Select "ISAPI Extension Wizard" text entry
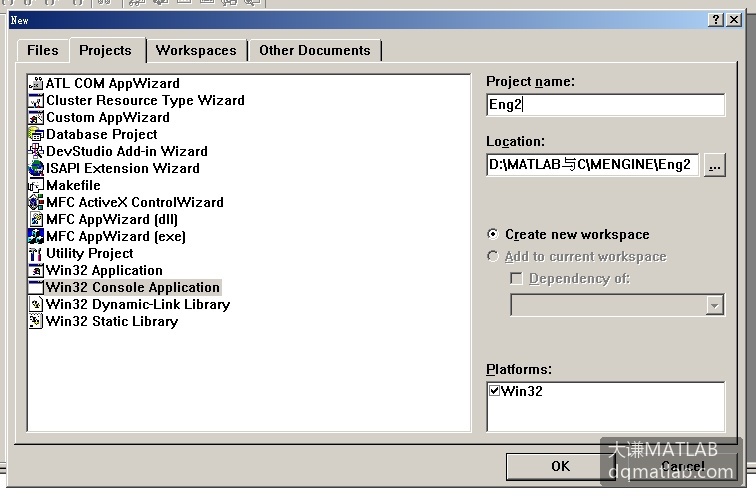Viewport: 756px width, 499px height. click(x=122, y=168)
